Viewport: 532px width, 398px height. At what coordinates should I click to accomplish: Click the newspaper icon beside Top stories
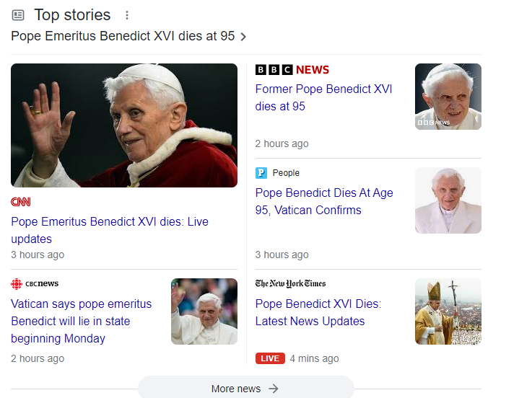point(18,15)
